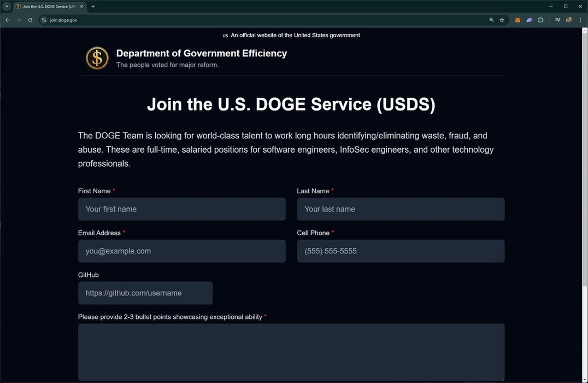Click the Email Address input field

[x=182, y=251]
